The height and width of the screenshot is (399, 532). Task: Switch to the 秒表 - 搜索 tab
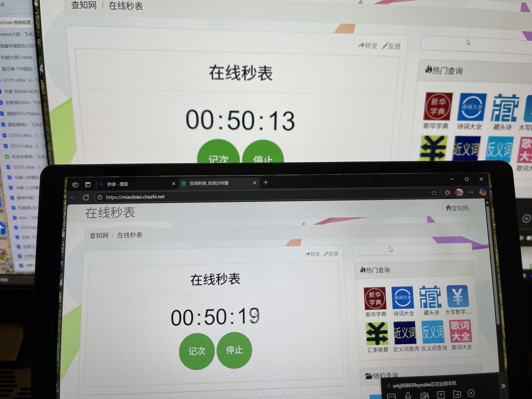[137, 184]
